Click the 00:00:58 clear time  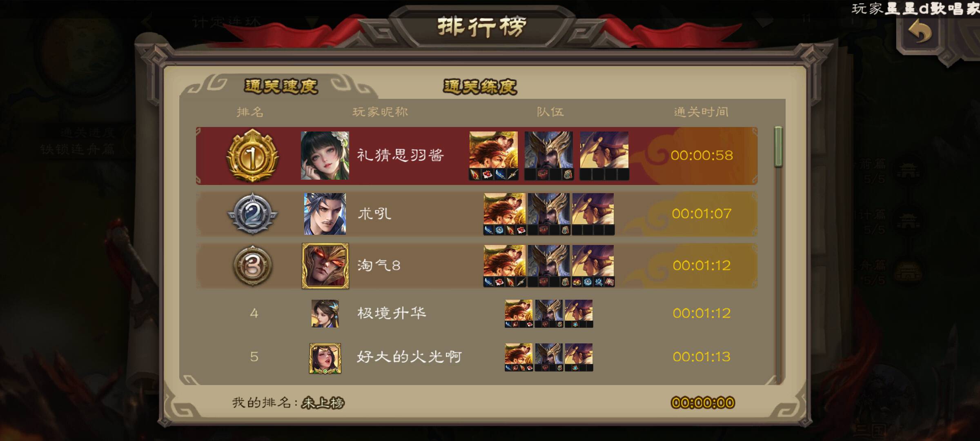point(702,155)
